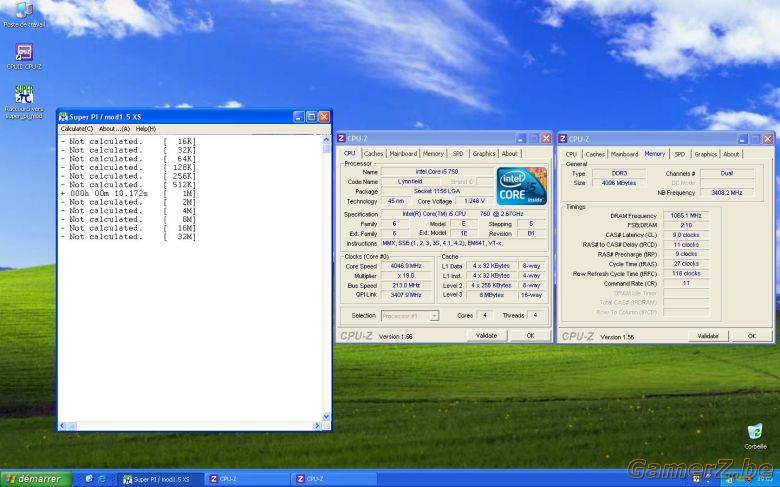The width and height of the screenshot is (780, 487).
Task: Click the Bus Speed value 213.0 MHz
Action: point(405,286)
